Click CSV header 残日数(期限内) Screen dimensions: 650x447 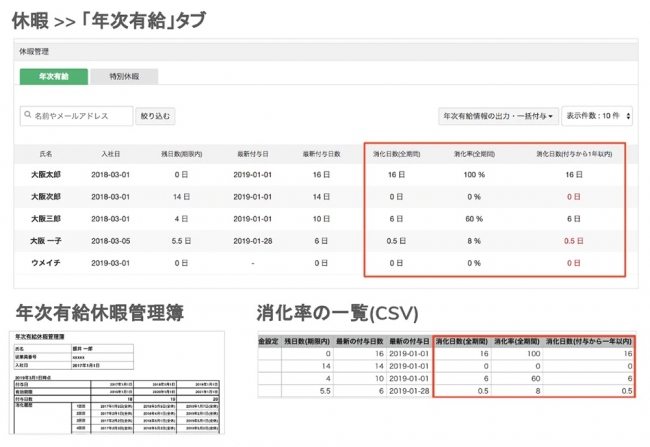tap(307, 341)
